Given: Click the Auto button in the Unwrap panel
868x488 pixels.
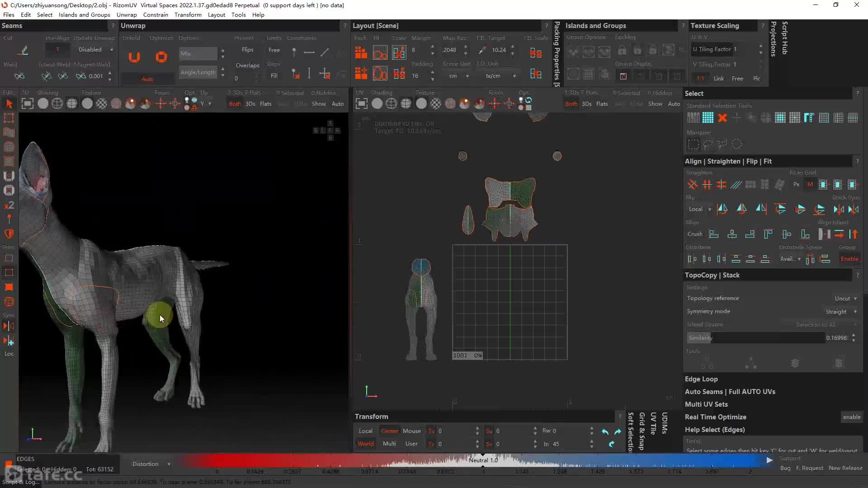Looking at the screenshot, I should 147,79.
